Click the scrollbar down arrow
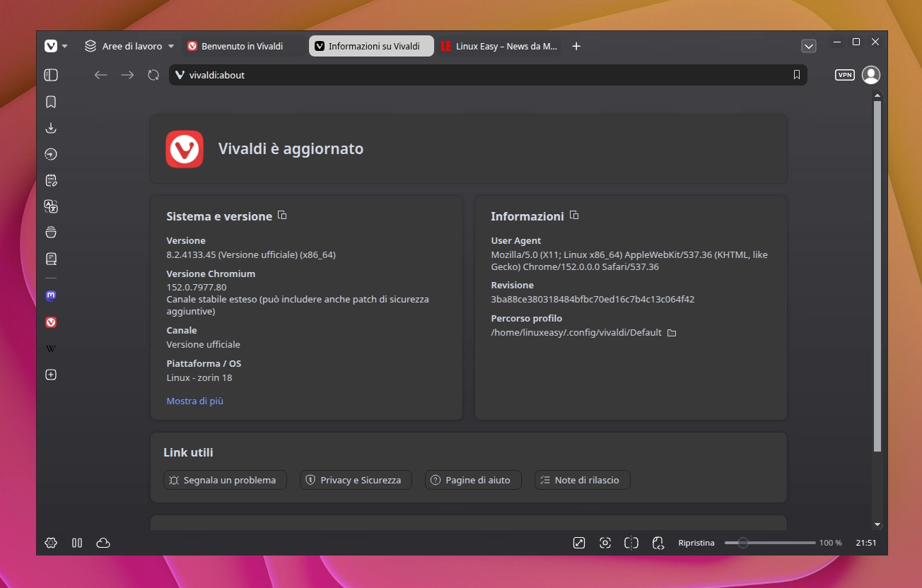922x588 pixels. coord(877,524)
